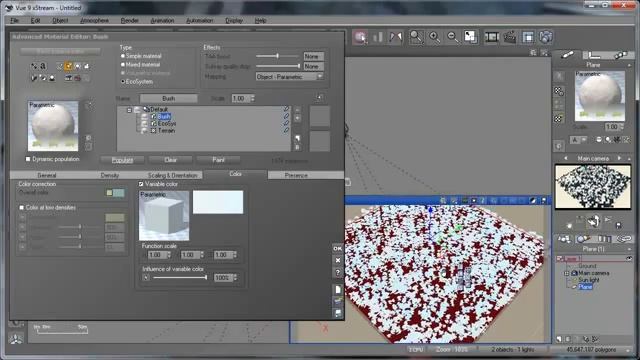The height and width of the screenshot is (360, 640).
Task: Open the Render menu
Action: pyautogui.click(x=130, y=20)
